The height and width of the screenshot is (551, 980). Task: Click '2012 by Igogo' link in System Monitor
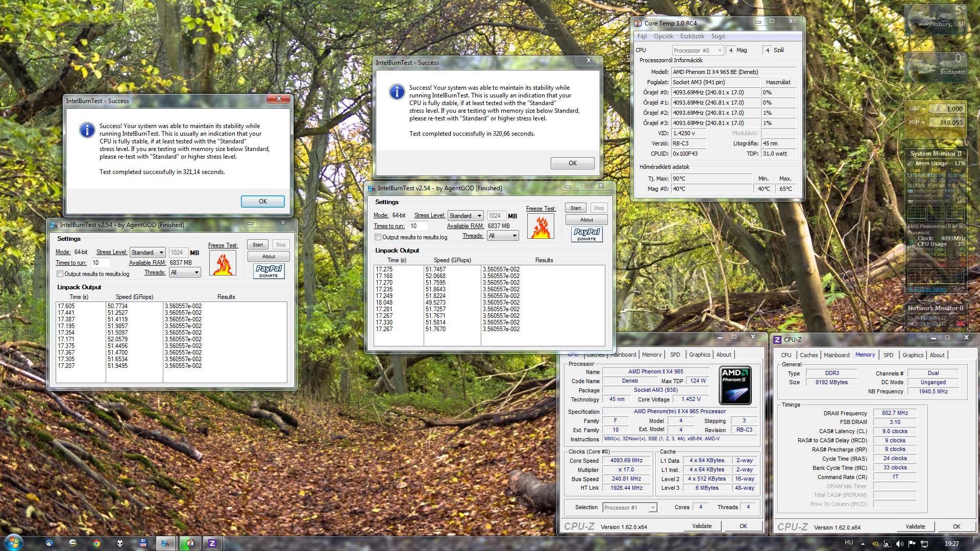(x=927, y=289)
